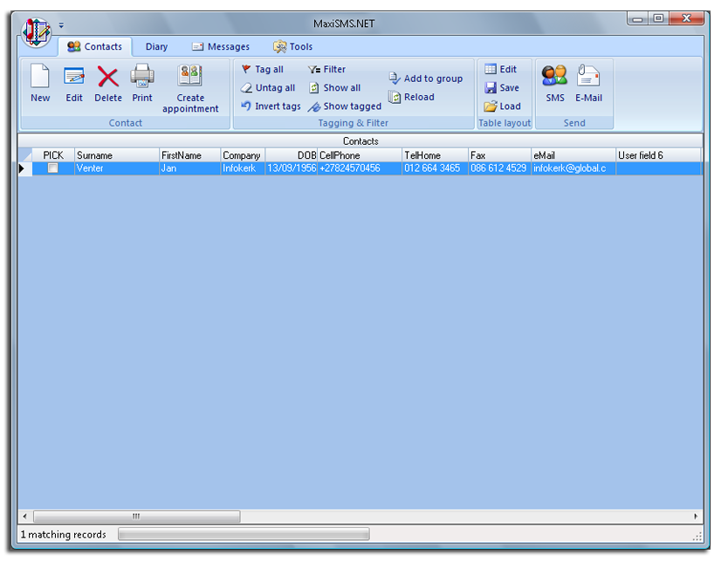This screenshot has height=561, width=728.
Task: Click the '012 664 3465' home phone cell
Action: [x=435, y=168]
